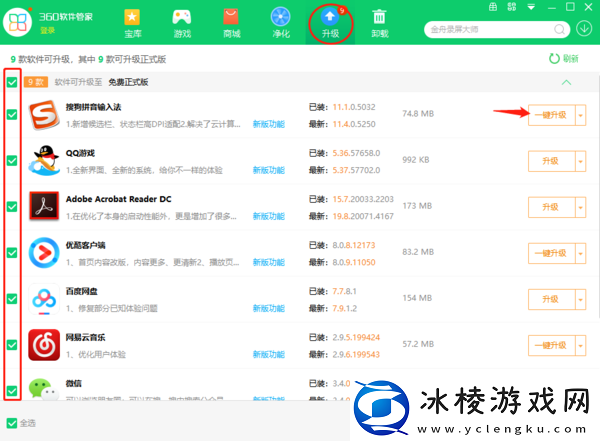Image resolution: width=600 pixels, height=441 pixels.
Task: Click the 搜狗拼音输入法 app icon
Action: pyautogui.click(x=44, y=115)
